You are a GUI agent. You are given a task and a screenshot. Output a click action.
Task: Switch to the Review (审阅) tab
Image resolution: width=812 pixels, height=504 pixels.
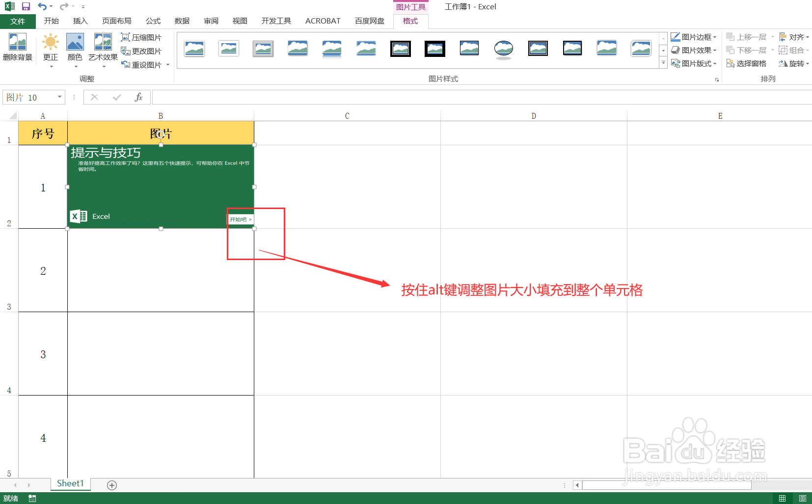(211, 21)
